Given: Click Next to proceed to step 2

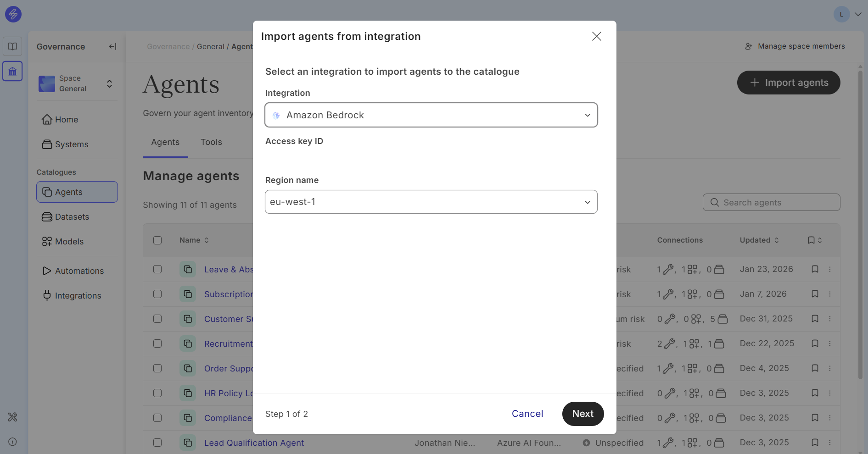Looking at the screenshot, I should (582, 414).
